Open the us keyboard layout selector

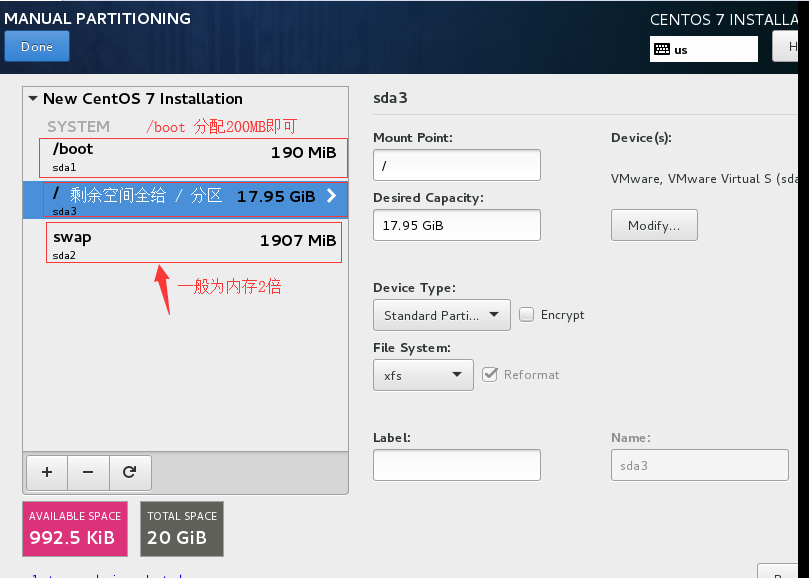pos(704,49)
